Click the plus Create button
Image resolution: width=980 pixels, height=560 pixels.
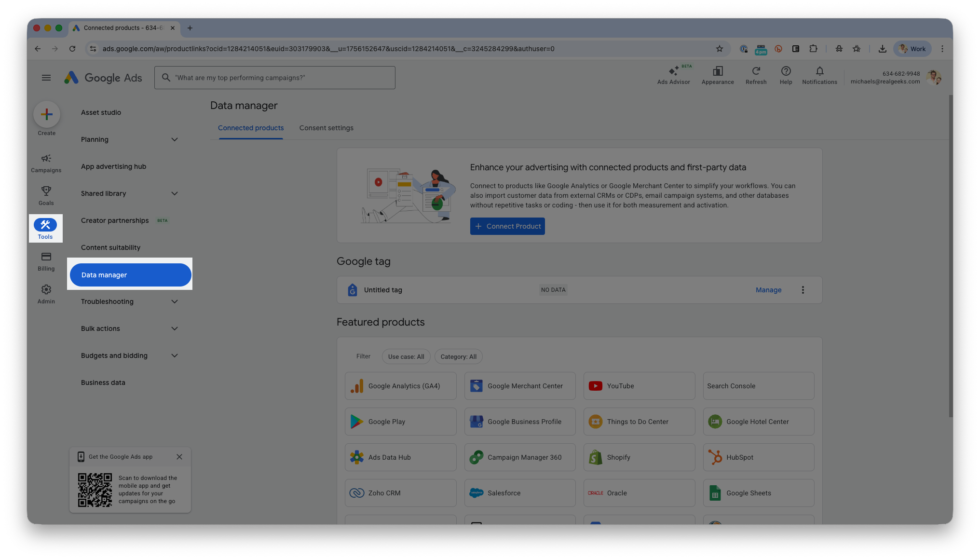[x=47, y=114]
